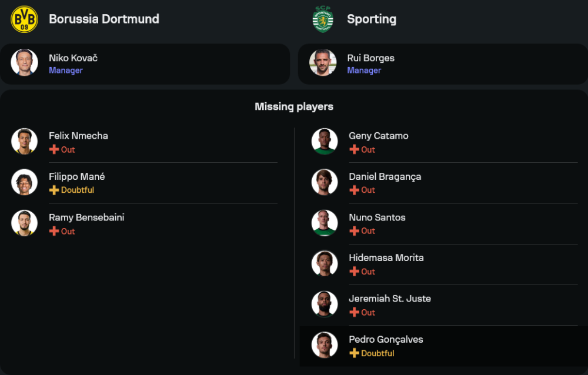Open Rui Borges' profile name
Image resolution: width=588 pixels, height=375 pixels.
[370, 58]
